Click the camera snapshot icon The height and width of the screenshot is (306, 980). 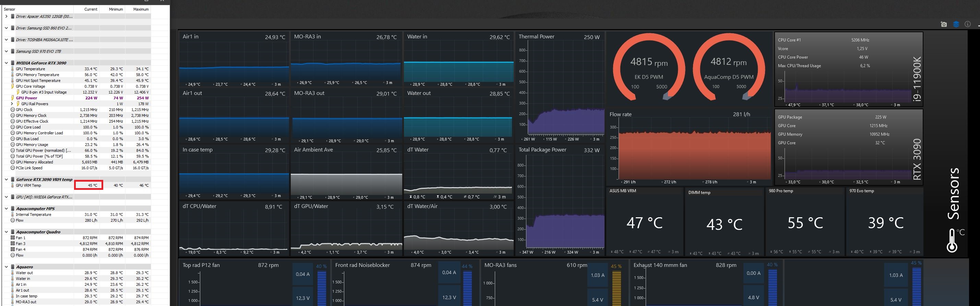(x=943, y=24)
